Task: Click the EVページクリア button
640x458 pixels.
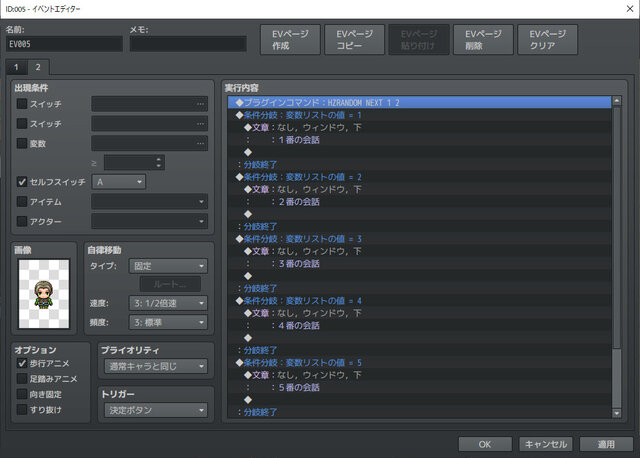Action: (x=547, y=40)
